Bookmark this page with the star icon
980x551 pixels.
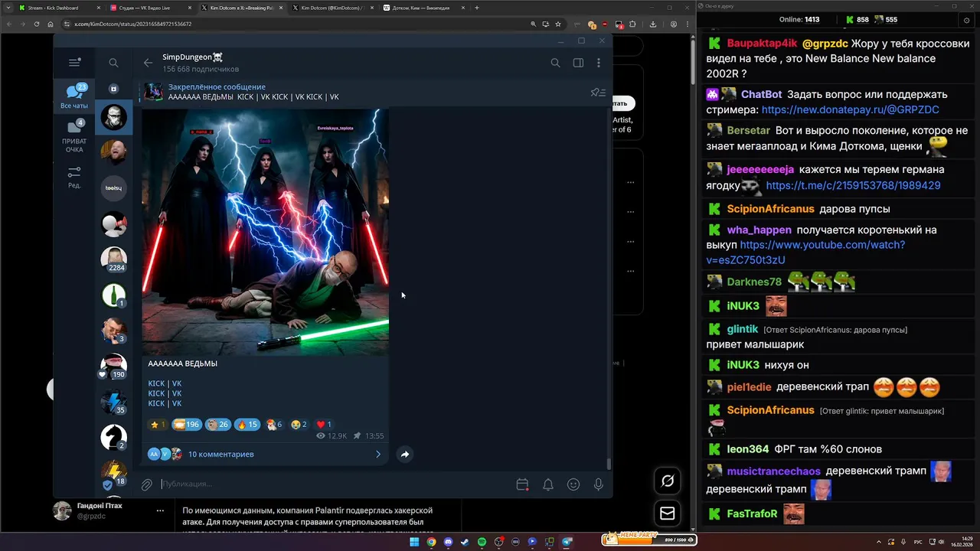[x=558, y=24]
